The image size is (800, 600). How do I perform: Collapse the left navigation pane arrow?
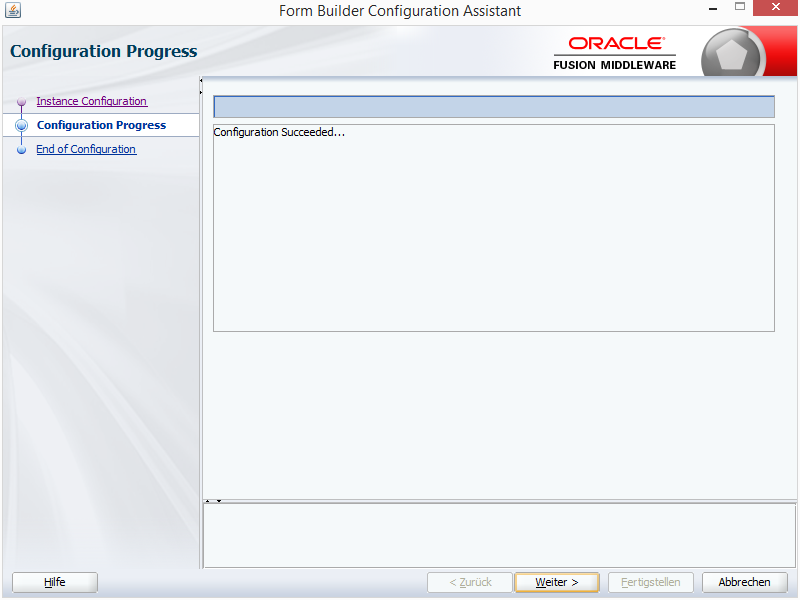pyautogui.click(x=201, y=81)
